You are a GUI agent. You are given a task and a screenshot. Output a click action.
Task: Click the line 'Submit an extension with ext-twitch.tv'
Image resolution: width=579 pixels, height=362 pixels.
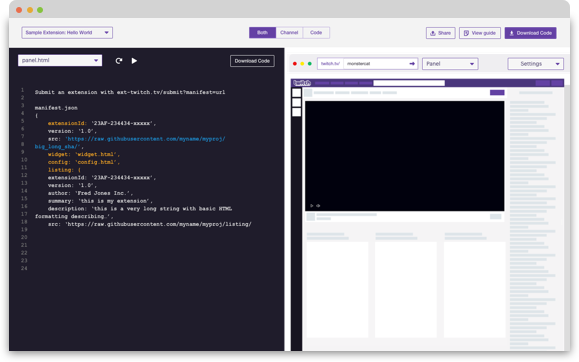click(x=130, y=92)
